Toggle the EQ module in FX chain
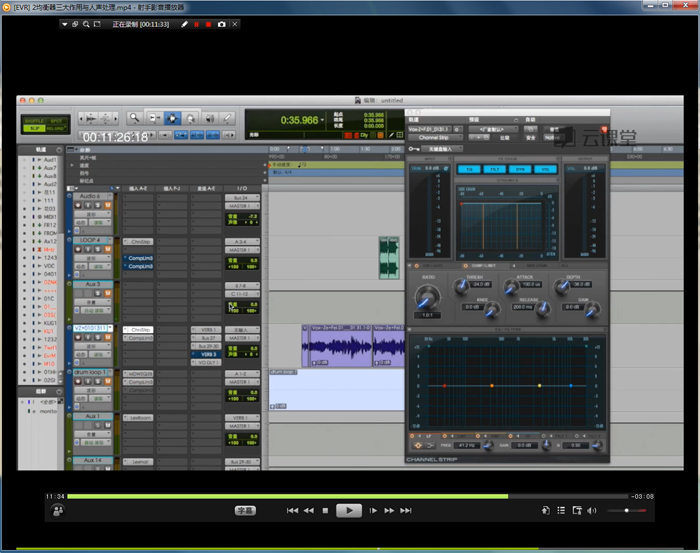 [x=469, y=170]
